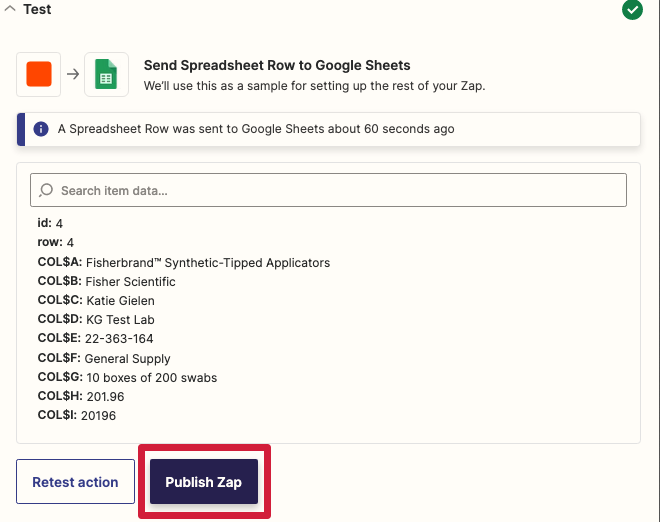
Task: Select COL$G 10 boxes of 200 swabs
Action: click(128, 377)
